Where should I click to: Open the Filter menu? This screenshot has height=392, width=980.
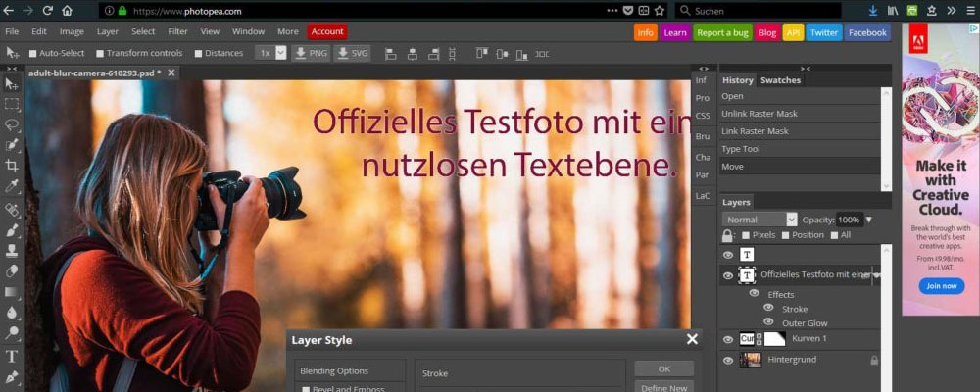(177, 31)
